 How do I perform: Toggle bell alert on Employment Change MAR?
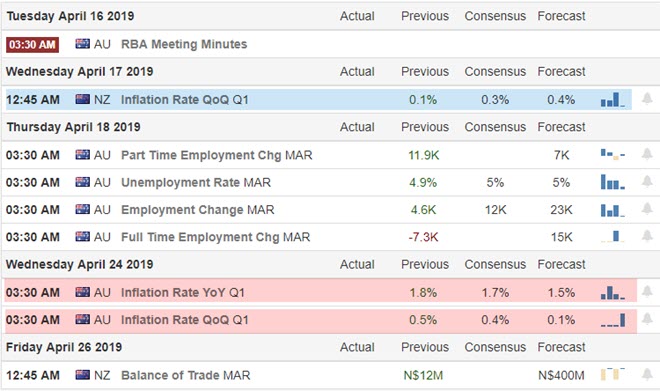647,209
